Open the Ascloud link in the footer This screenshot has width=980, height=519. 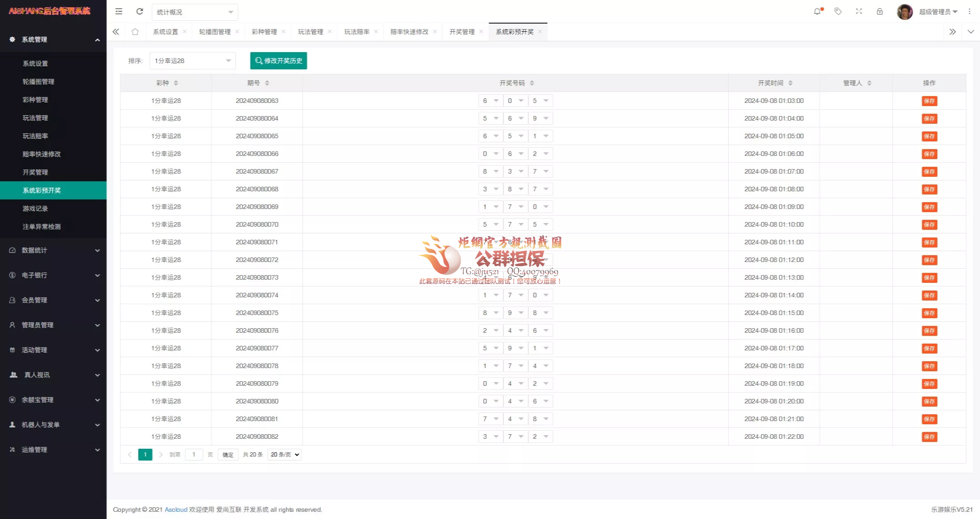[176, 509]
